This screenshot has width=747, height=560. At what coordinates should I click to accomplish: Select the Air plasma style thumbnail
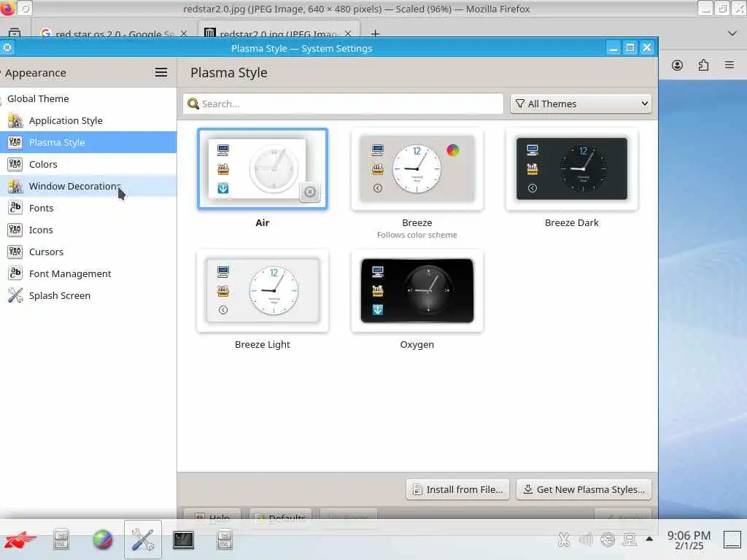263,168
